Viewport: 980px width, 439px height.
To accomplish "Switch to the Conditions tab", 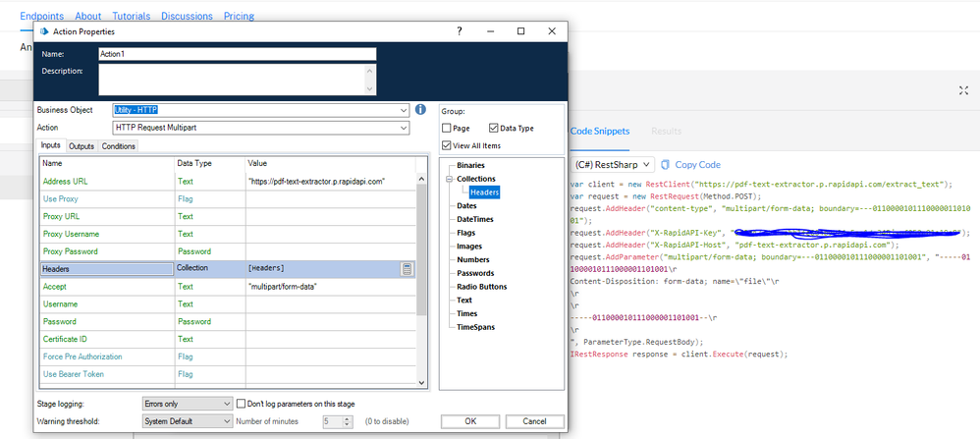I will click(119, 146).
